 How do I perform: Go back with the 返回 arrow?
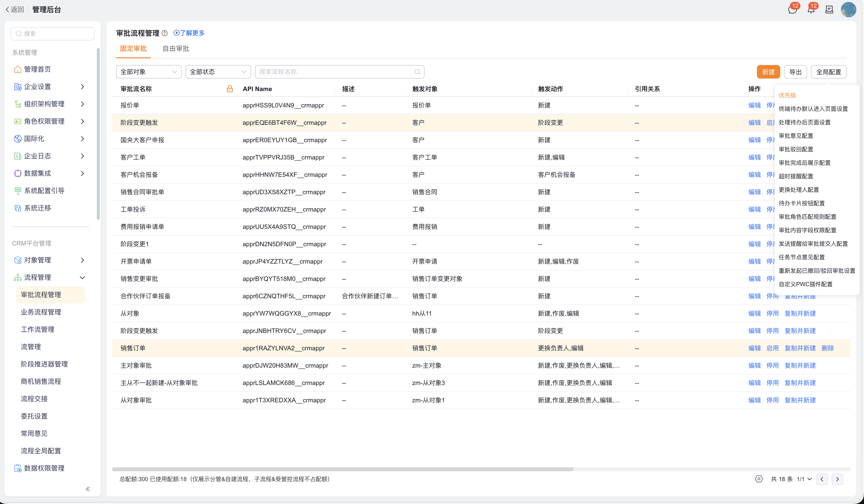(x=14, y=10)
